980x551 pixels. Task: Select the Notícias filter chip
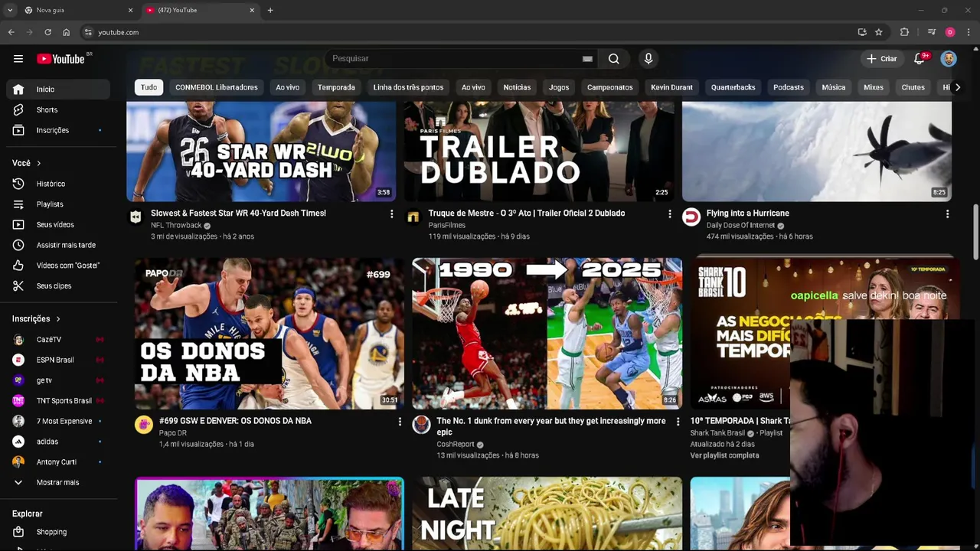(x=517, y=87)
